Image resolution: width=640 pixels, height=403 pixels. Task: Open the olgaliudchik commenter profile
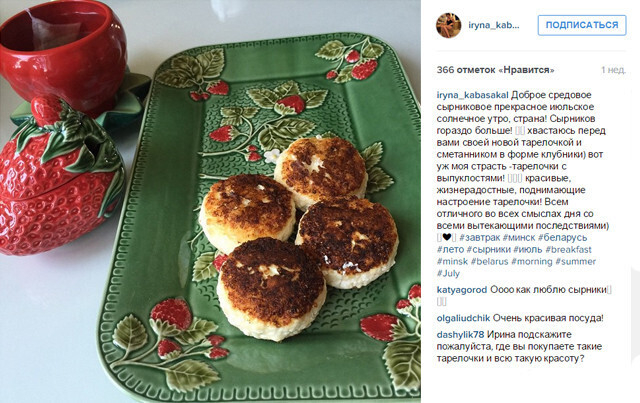tap(463, 318)
